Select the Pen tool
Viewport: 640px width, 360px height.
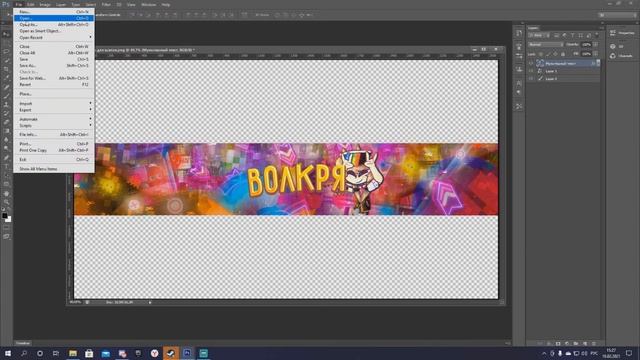[x=6, y=157]
